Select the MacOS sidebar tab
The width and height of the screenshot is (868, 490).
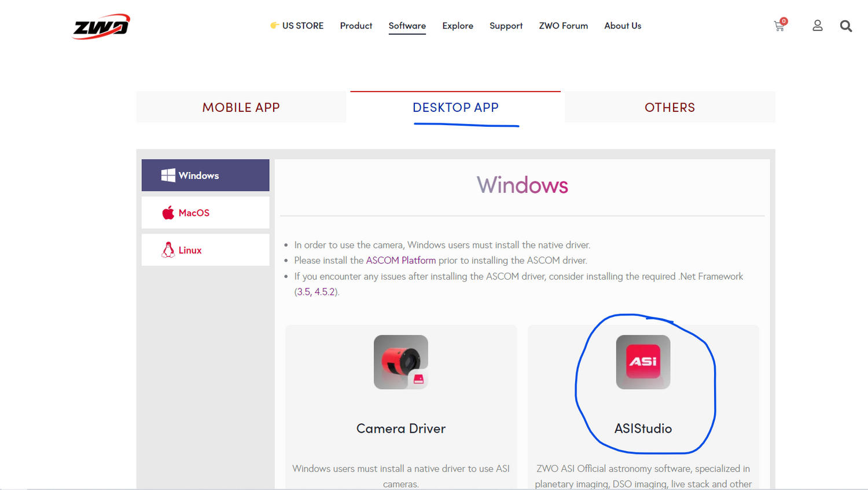click(205, 213)
